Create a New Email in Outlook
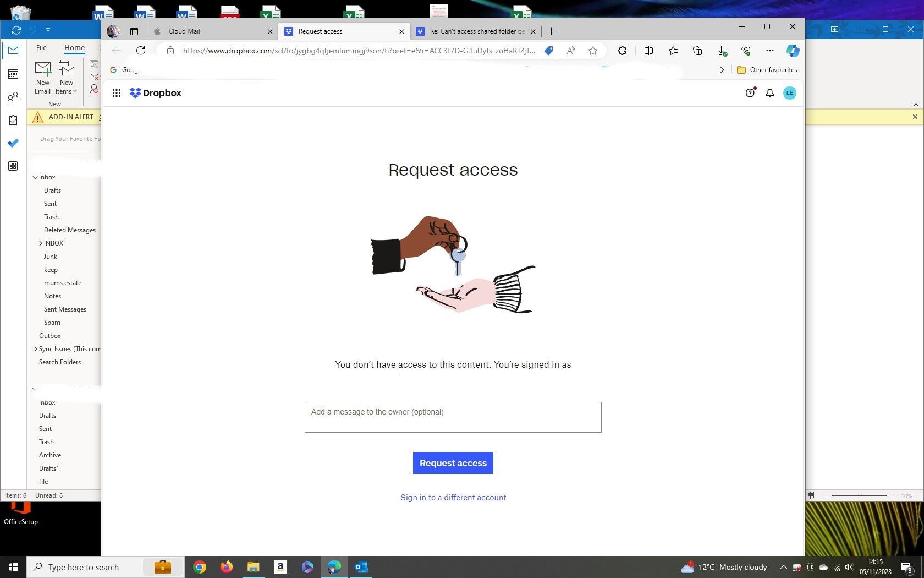 click(42, 78)
